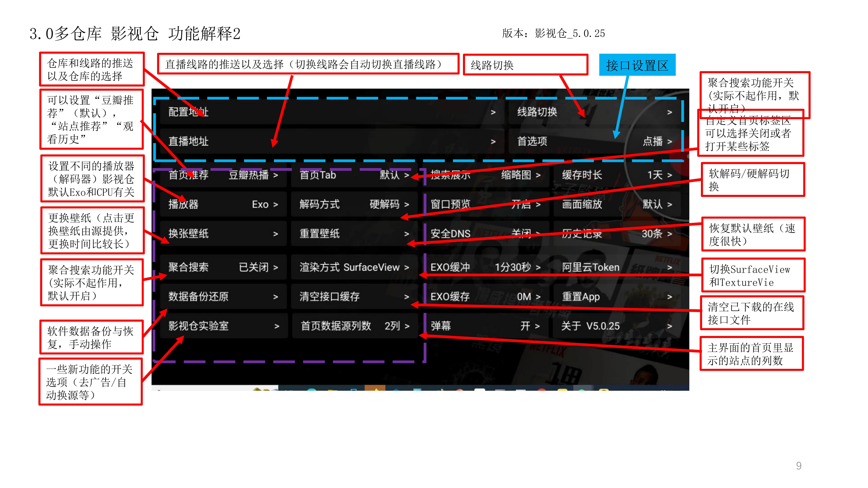
Task: Click 换张壁纸 to change wallpaper
Action: pos(223,234)
